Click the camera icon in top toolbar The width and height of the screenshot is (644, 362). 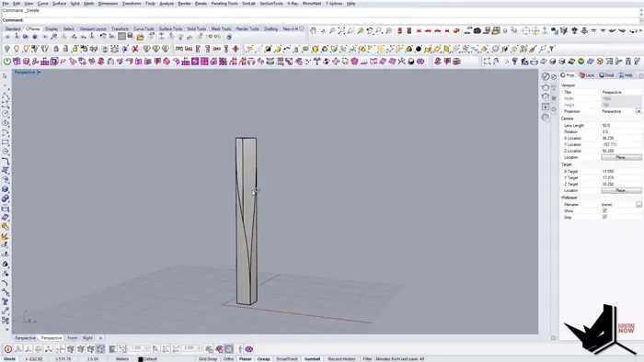pyautogui.click(x=477, y=30)
